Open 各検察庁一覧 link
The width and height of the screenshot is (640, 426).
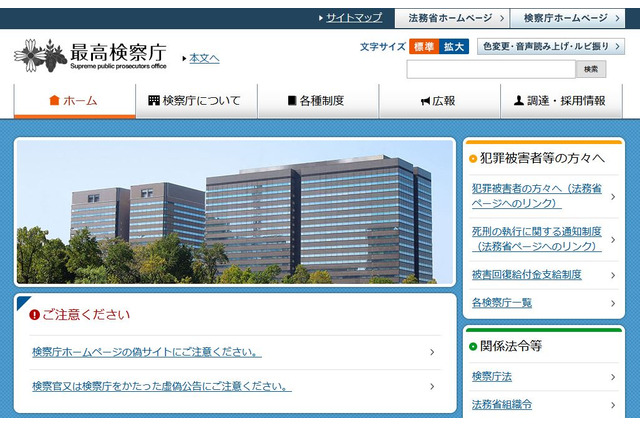point(502,303)
